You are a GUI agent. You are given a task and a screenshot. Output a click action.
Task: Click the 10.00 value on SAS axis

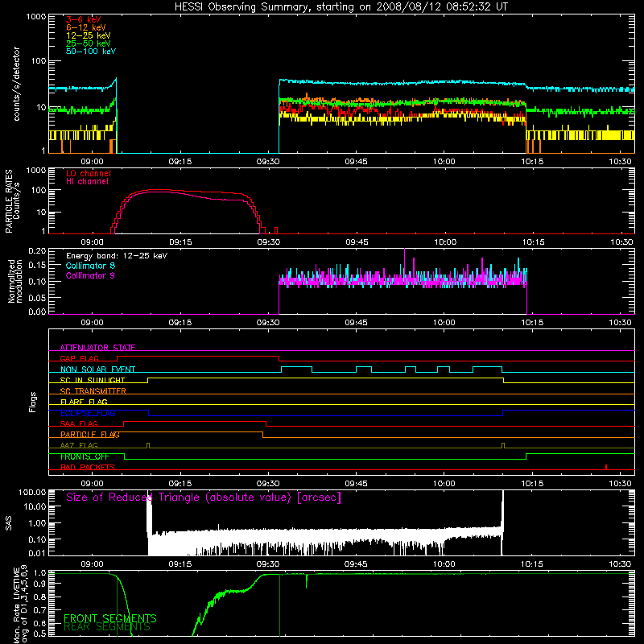[35, 506]
